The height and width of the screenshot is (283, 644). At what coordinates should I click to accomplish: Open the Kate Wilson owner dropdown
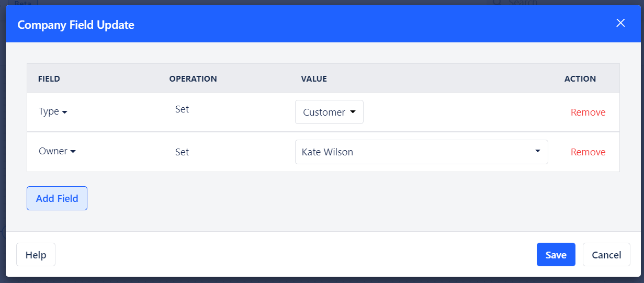421,152
